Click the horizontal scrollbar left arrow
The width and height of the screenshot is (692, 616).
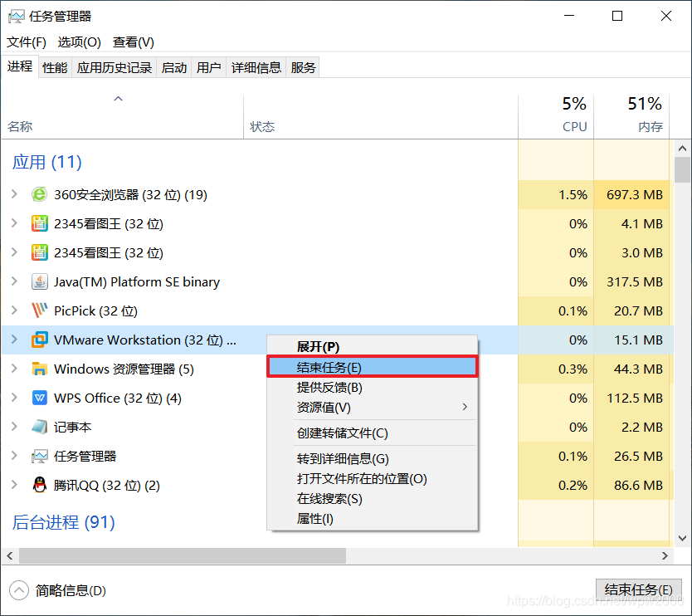pyautogui.click(x=10, y=555)
